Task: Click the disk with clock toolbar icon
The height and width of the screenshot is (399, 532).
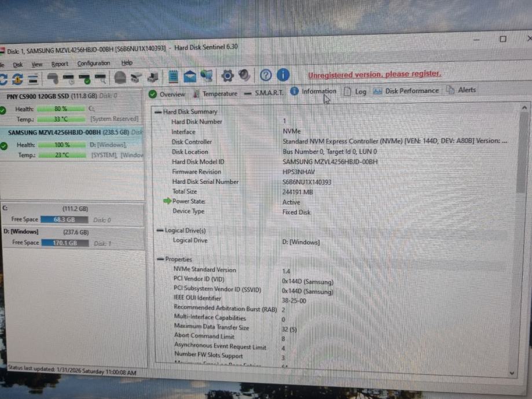Action: click(x=68, y=79)
